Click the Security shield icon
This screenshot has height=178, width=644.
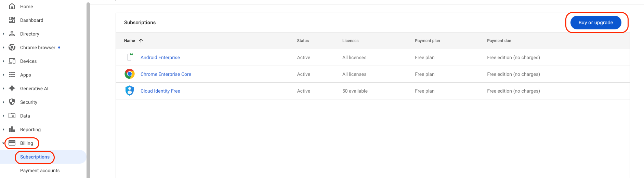(12, 102)
